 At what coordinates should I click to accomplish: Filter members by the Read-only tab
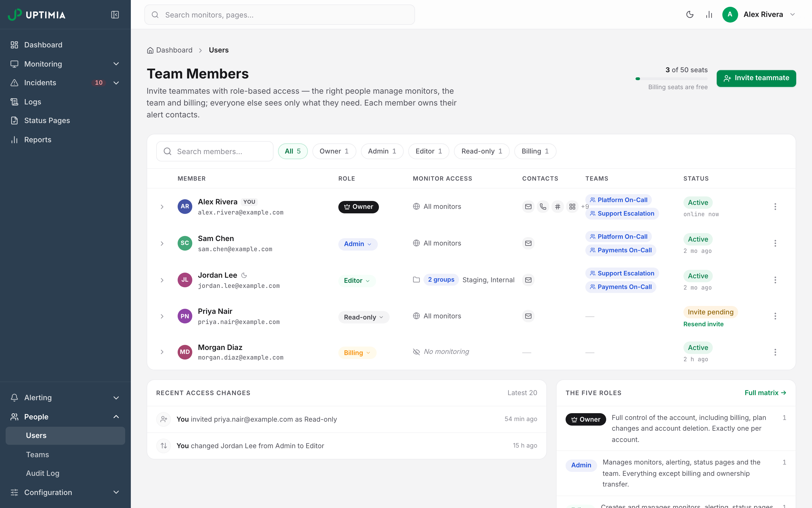click(482, 151)
